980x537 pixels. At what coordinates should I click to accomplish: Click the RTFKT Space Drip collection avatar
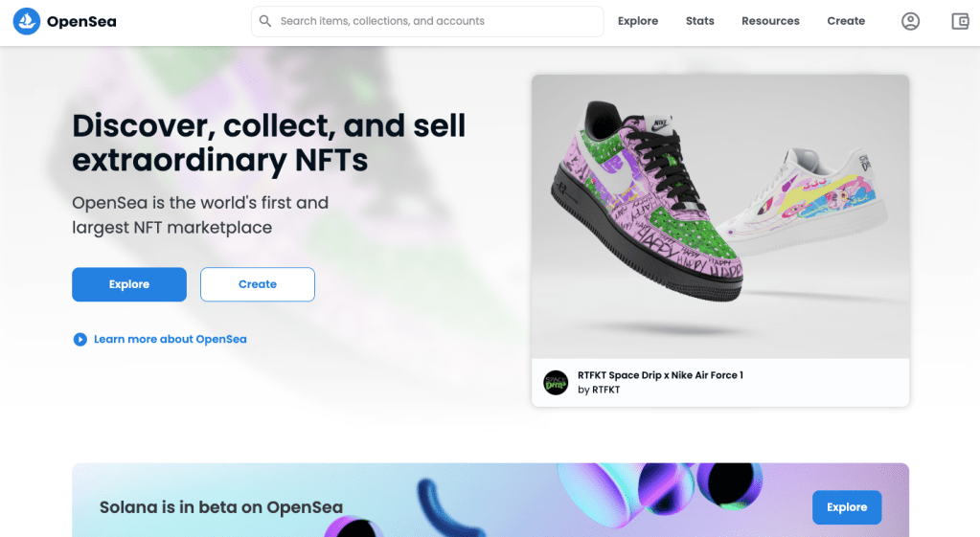pyautogui.click(x=556, y=383)
